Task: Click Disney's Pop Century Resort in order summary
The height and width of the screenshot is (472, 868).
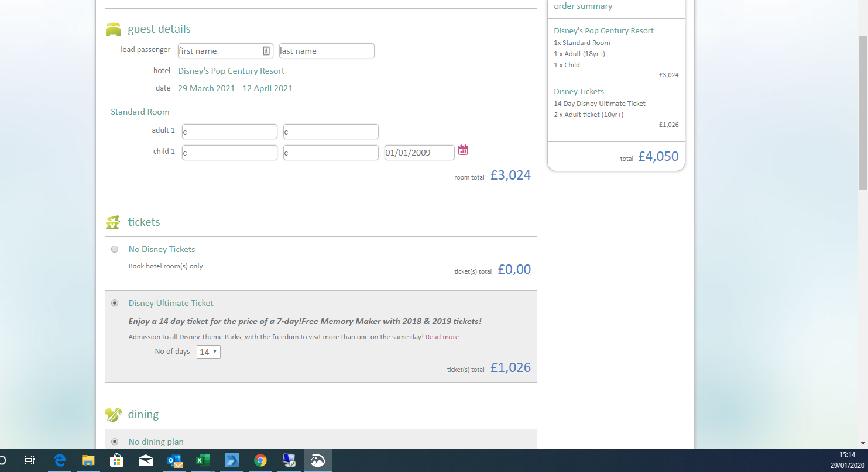Action: pos(603,30)
